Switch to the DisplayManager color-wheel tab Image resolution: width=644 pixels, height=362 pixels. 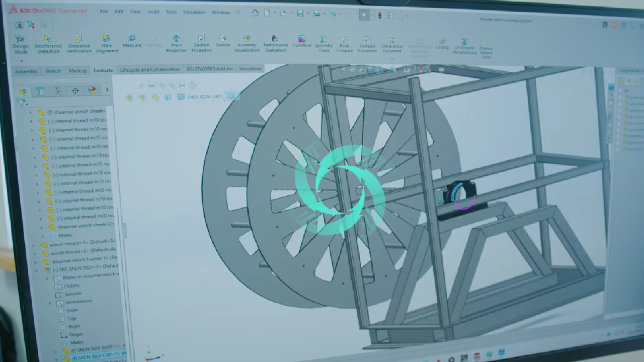tap(92, 90)
